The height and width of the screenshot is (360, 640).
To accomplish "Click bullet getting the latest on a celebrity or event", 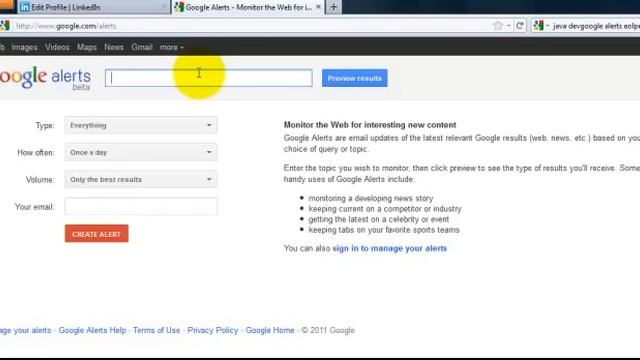I will [378, 220].
